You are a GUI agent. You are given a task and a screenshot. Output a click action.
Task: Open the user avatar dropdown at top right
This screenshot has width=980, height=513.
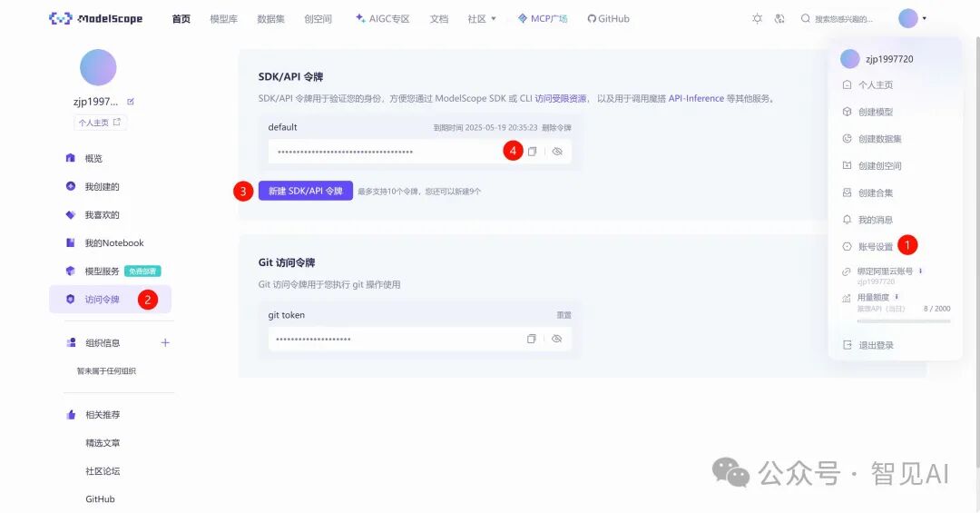coord(913,19)
